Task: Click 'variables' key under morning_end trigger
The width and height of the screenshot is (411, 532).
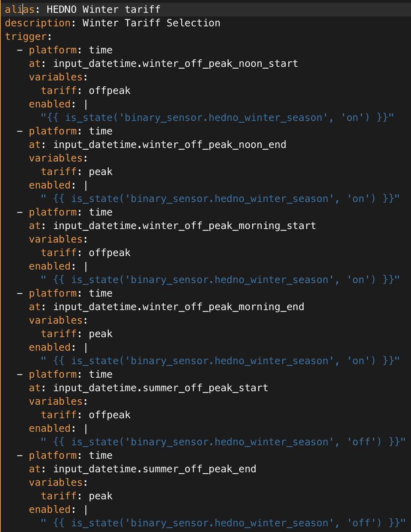Action: click(x=55, y=320)
